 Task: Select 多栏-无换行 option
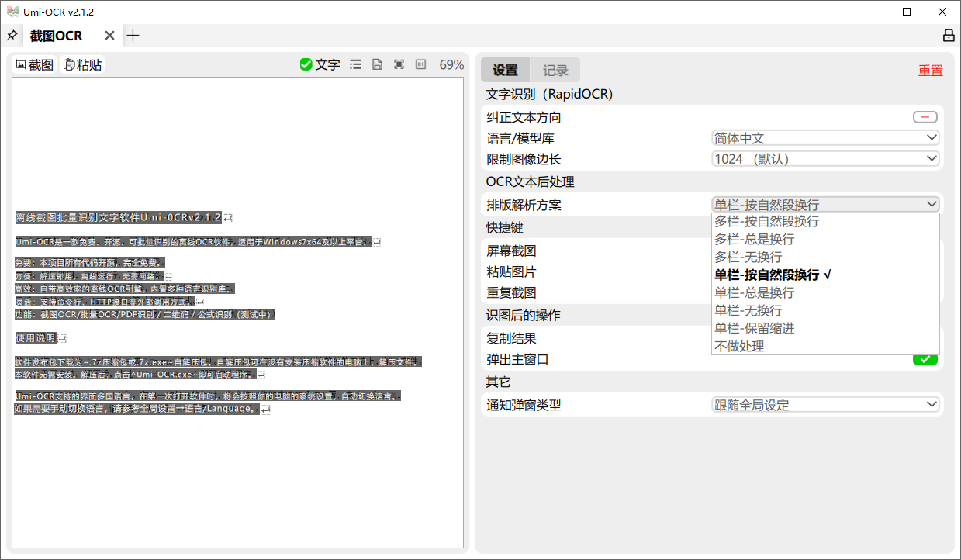click(825, 258)
